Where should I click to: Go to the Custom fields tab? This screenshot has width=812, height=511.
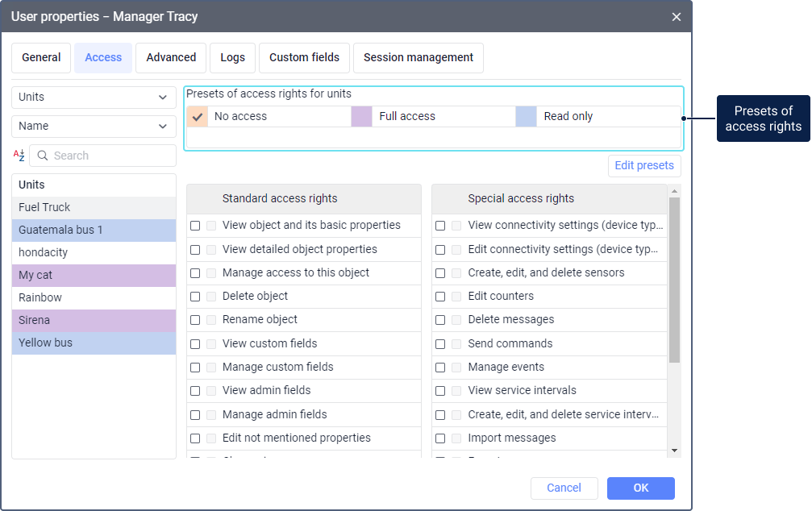(304, 58)
